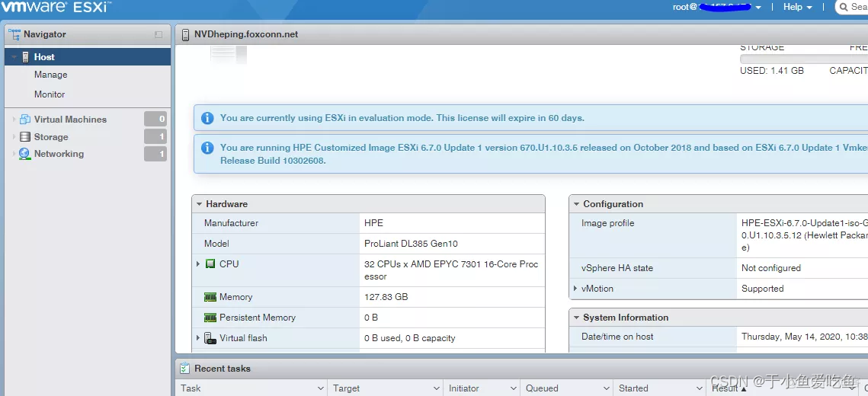Open the Initiator column dropdown
The height and width of the screenshot is (396, 868).
pyautogui.click(x=513, y=388)
